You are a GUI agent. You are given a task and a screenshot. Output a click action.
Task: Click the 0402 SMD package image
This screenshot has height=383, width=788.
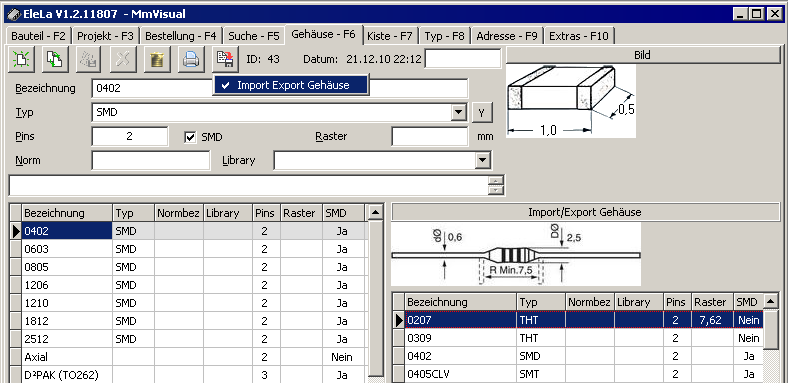point(571,101)
